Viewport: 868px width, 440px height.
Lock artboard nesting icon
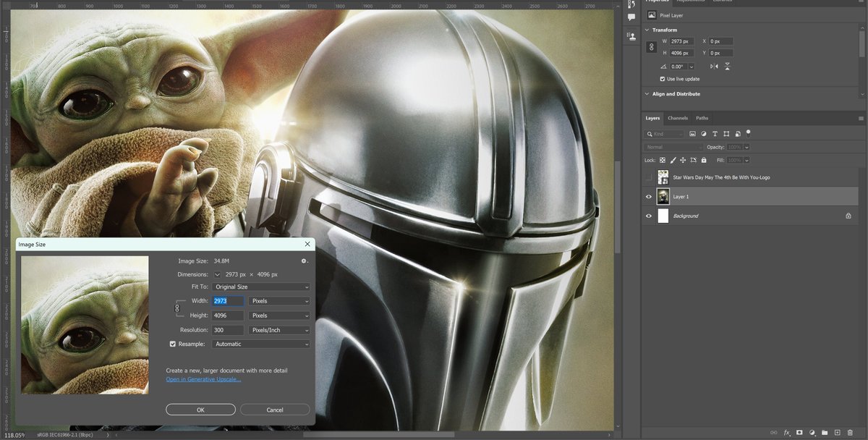pyautogui.click(x=693, y=160)
